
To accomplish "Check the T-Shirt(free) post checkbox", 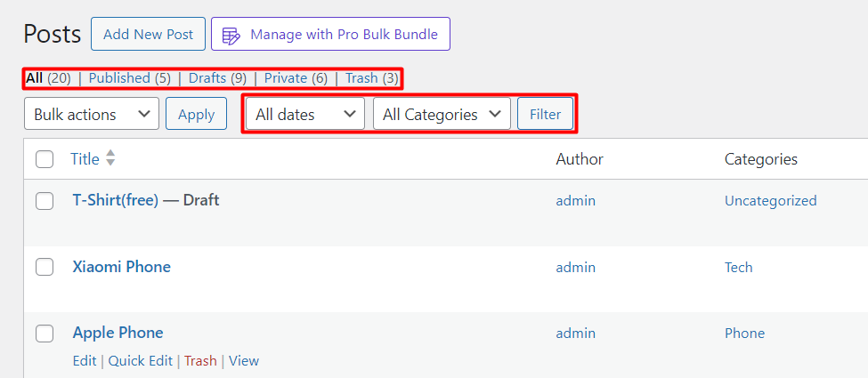I will pyautogui.click(x=45, y=201).
